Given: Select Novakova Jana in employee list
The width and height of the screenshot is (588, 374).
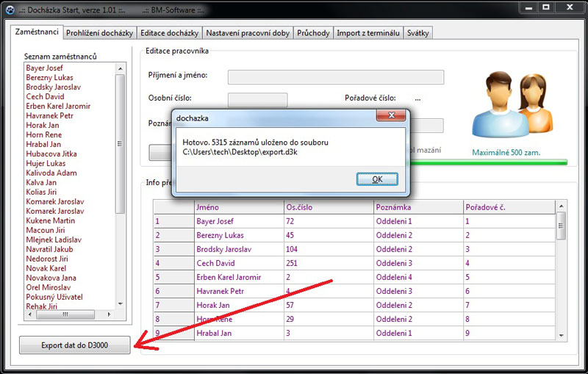Looking at the screenshot, I should point(51,278).
